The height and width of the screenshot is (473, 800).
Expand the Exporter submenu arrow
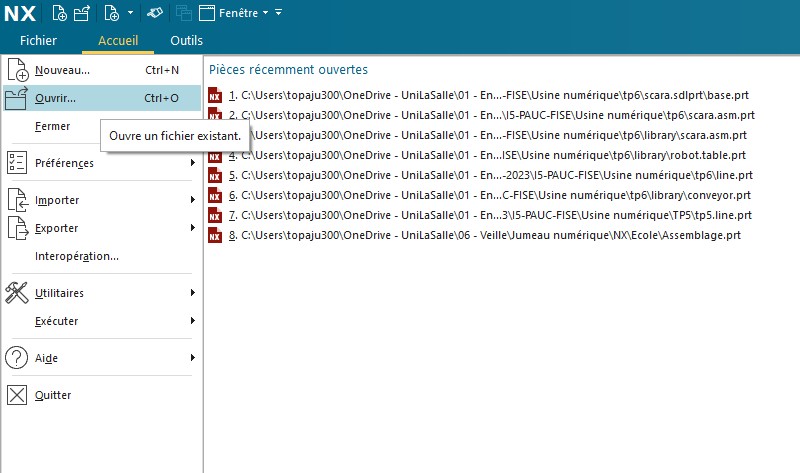pyautogui.click(x=192, y=228)
